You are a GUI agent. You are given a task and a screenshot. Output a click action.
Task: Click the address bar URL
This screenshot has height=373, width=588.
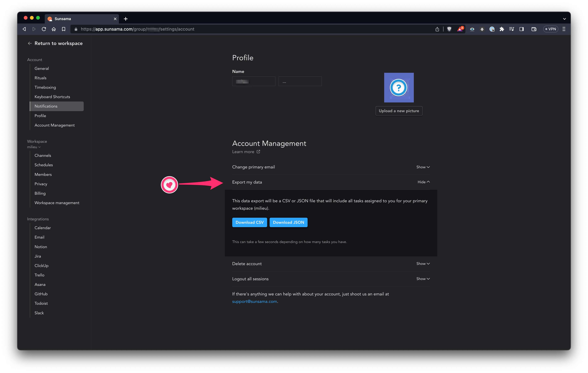(137, 29)
